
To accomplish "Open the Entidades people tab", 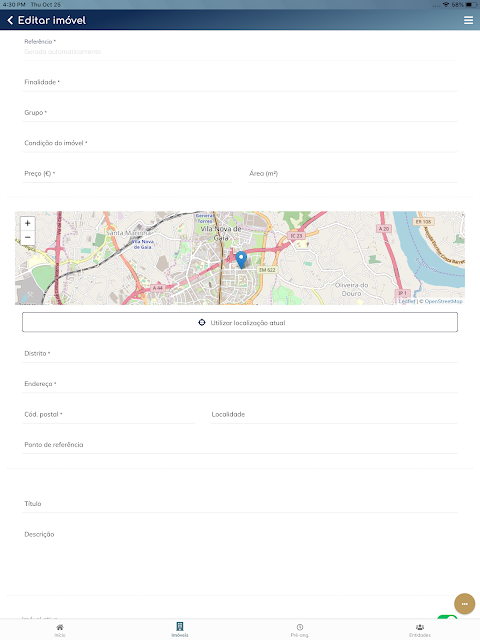I will 420,630.
